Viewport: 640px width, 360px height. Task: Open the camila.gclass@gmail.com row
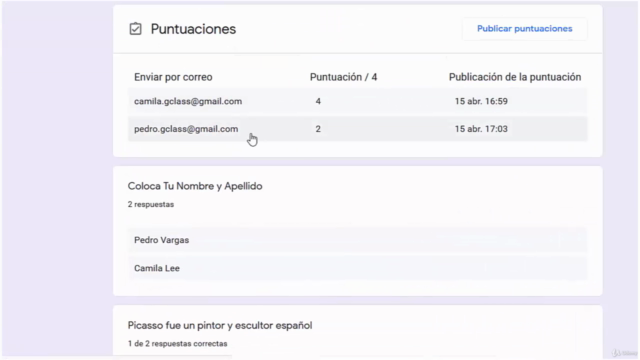point(358,101)
